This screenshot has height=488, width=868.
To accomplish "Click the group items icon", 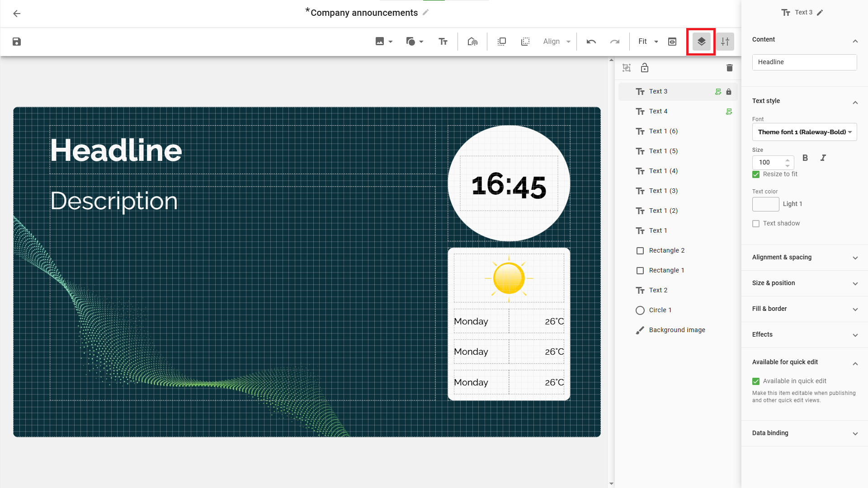I will click(x=627, y=68).
